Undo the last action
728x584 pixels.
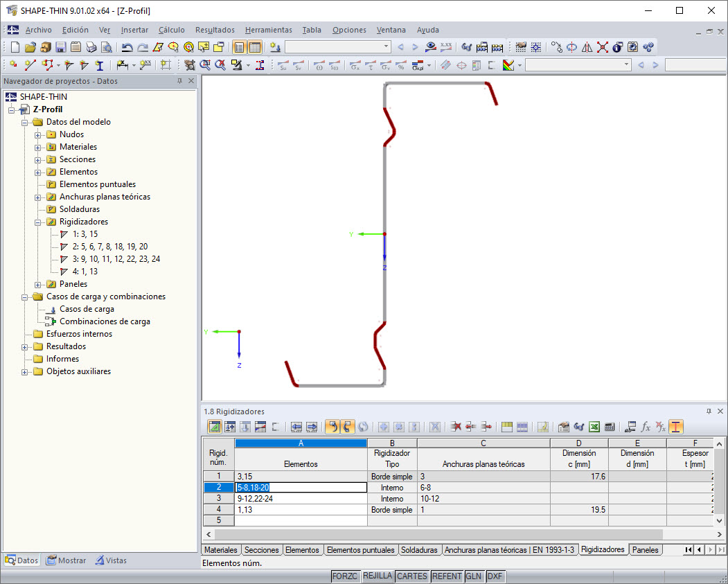coord(127,47)
